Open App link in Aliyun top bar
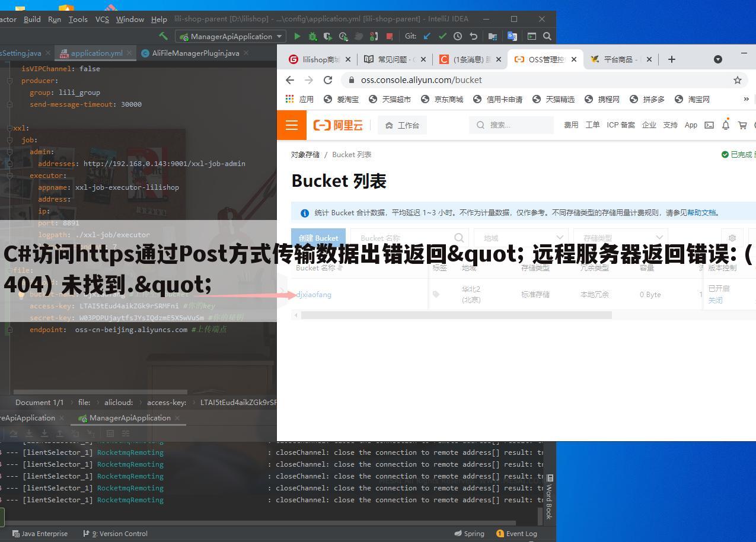The height and width of the screenshot is (542, 756). [x=691, y=125]
